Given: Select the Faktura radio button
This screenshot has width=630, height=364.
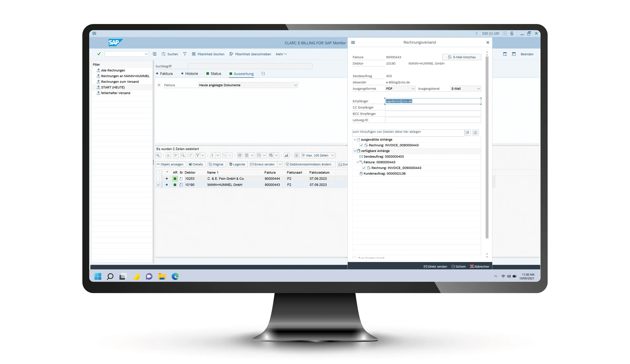Looking at the screenshot, I should coord(159,85).
